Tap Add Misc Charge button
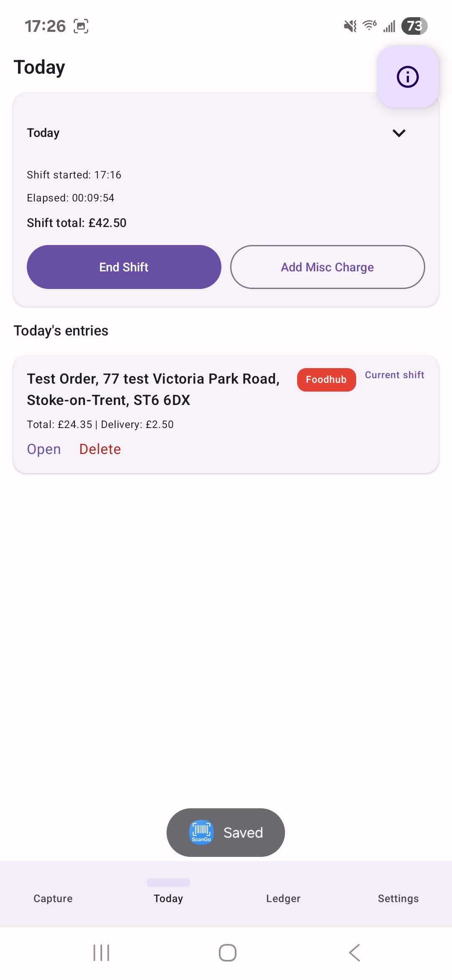Screen dimensions: 452x980 327,267
